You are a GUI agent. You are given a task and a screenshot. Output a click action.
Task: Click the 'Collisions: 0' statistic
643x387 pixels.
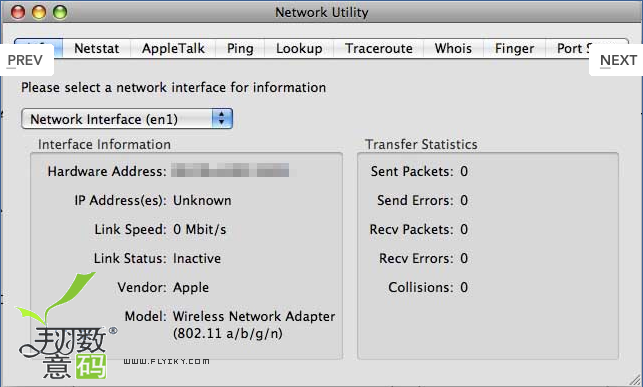pos(428,287)
